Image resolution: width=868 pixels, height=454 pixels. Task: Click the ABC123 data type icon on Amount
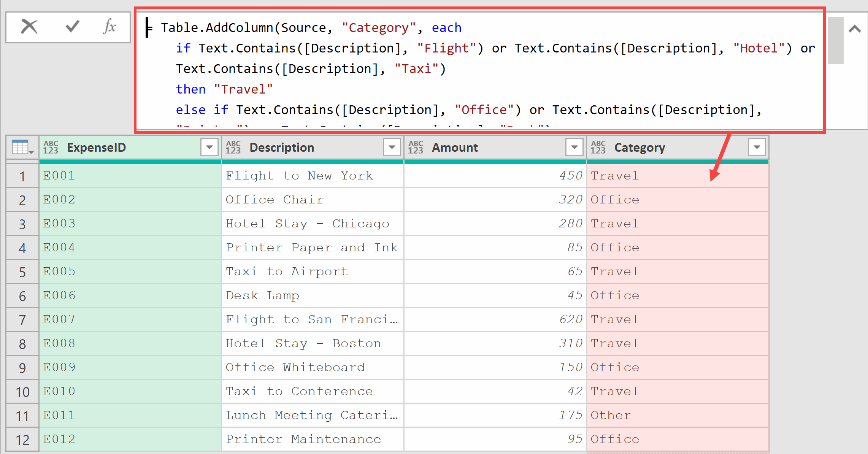pyautogui.click(x=416, y=148)
